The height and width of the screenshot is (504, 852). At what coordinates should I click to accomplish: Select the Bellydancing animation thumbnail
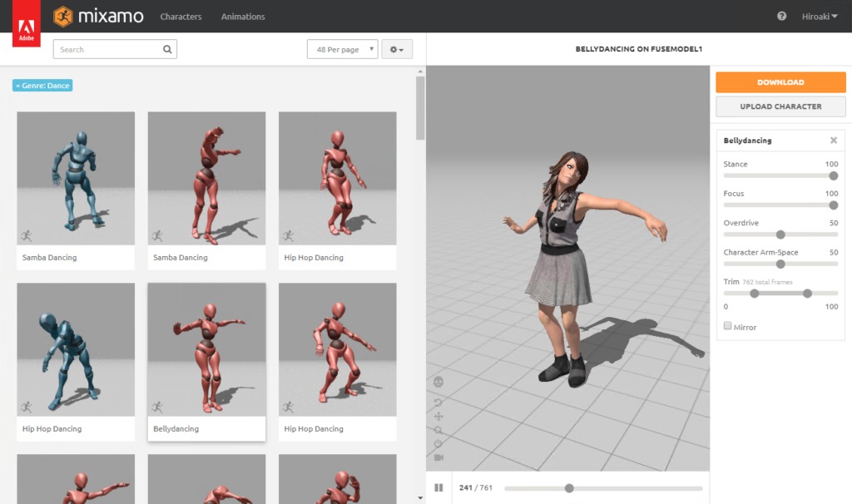(206, 349)
